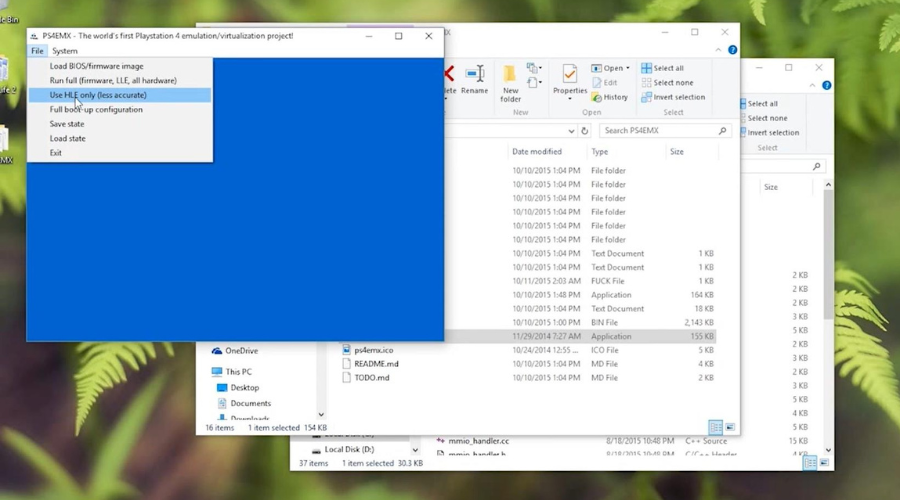The image size is (900, 500).
Task: Click the red Delete icon
Action: point(449,73)
